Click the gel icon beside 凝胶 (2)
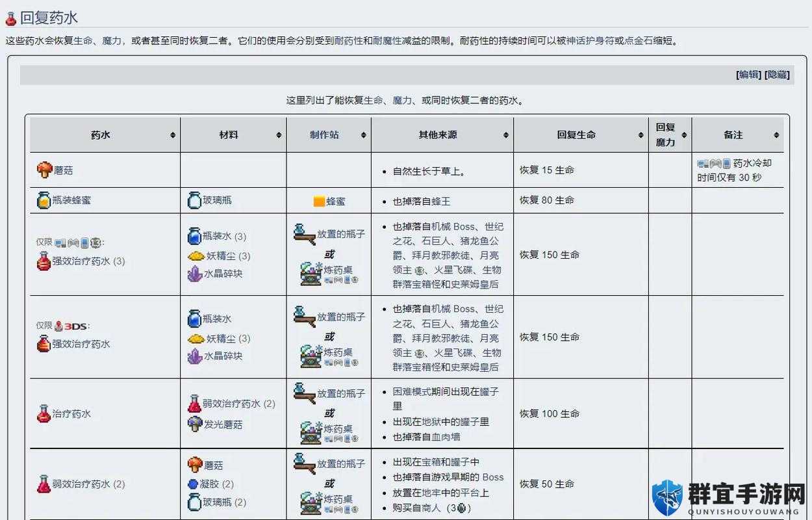Screen dimensions: 812x520 [x=192, y=484]
